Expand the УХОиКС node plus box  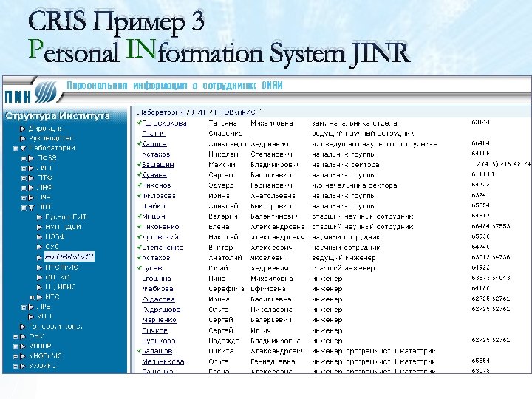pyautogui.click(x=16, y=366)
